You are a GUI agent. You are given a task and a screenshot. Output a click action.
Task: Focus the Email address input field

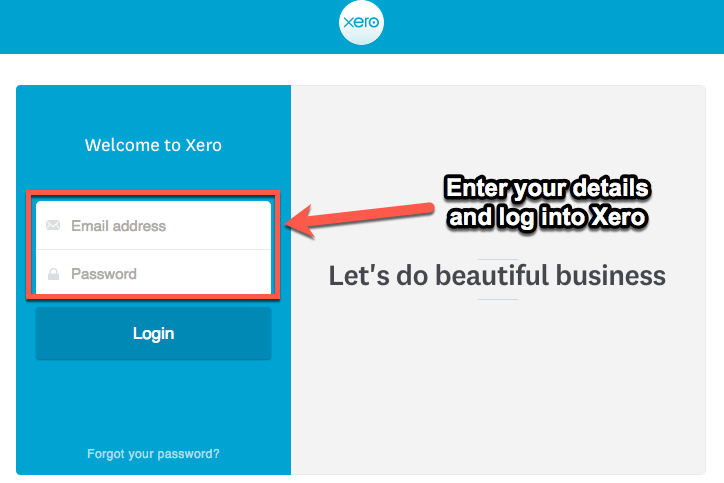pyautogui.click(x=153, y=225)
